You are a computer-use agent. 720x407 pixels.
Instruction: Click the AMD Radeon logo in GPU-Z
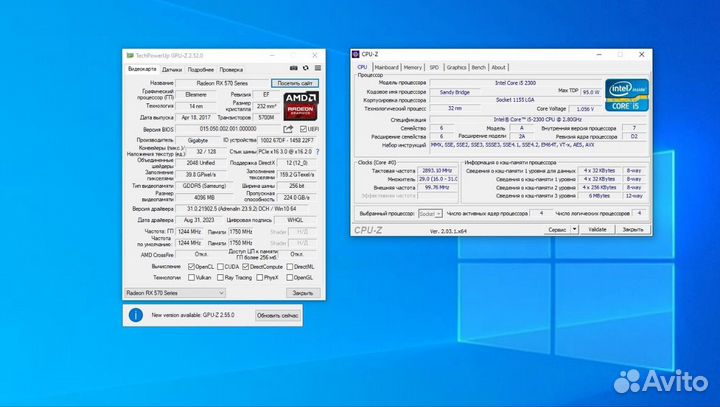coord(301,106)
